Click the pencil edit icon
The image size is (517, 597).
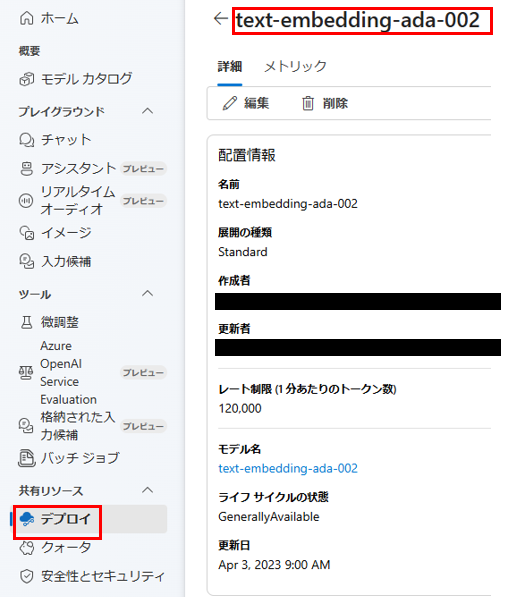pos(230,103)
